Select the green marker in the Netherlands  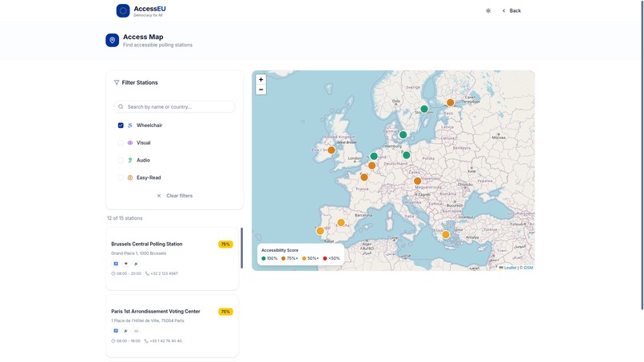(x=374, y=156)
